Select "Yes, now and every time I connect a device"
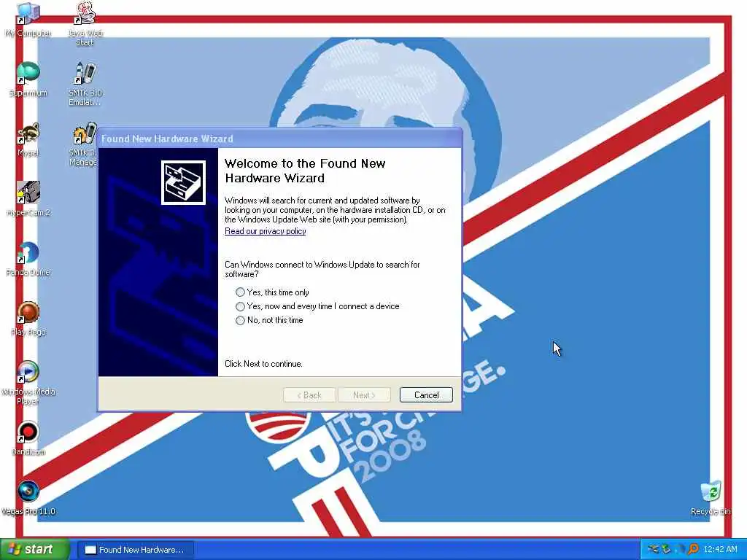The image size is (747, 560). click(x=318, y=306)
